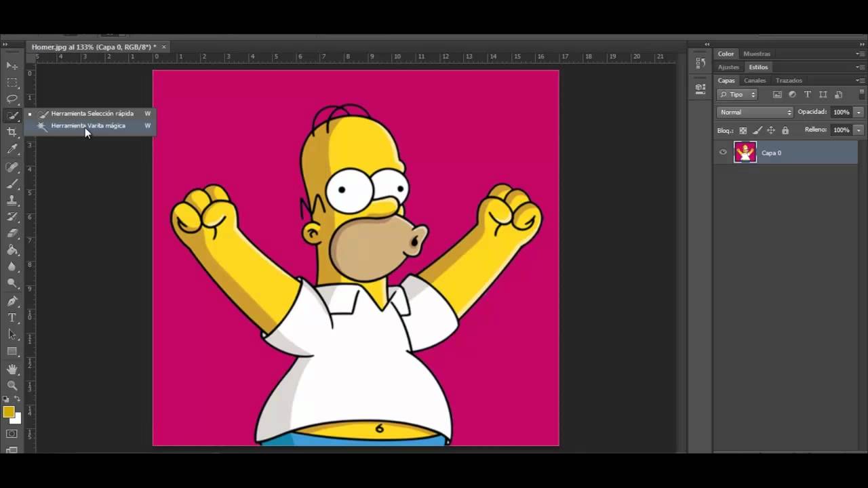Image resolution: width=868 pixels, height=488 pixels.
Task: Open the Tipo layer filter dropdown
Action: point(737,95)
